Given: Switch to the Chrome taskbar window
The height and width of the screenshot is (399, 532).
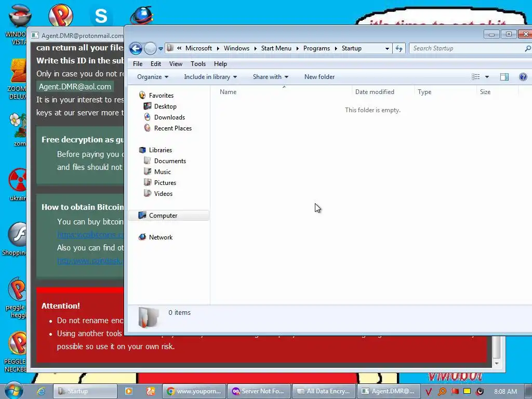Looking at the screenshot, I should [194, 391].
